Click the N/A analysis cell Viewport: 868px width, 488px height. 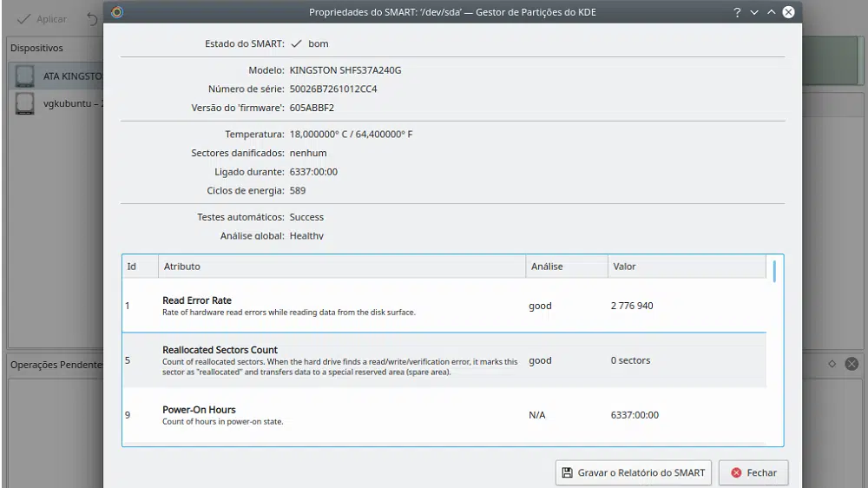coord(537,415)
